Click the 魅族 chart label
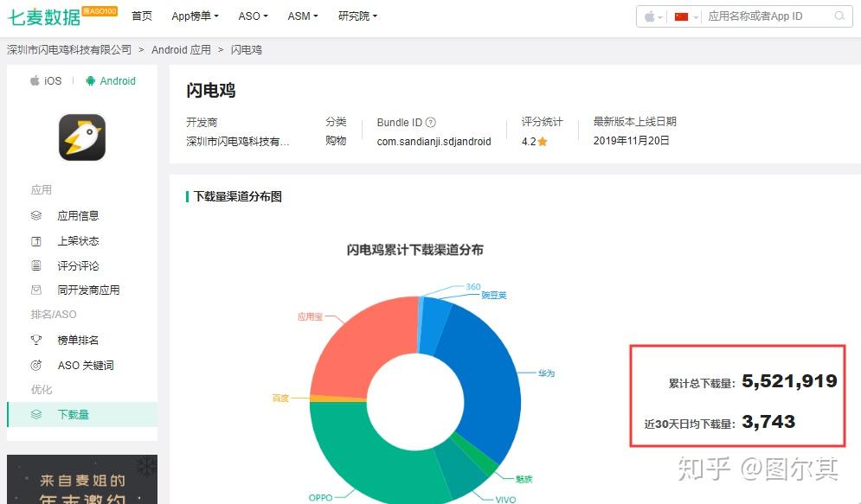The width and height of the screenshot is (861, 504). point(524,479)
